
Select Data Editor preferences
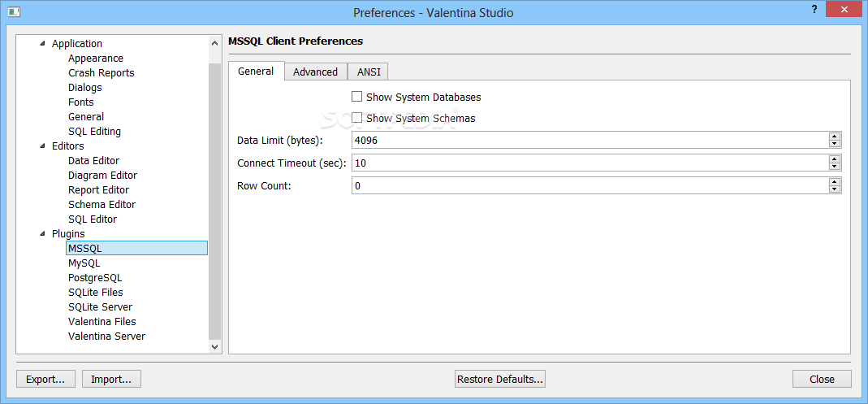point(93,161)
